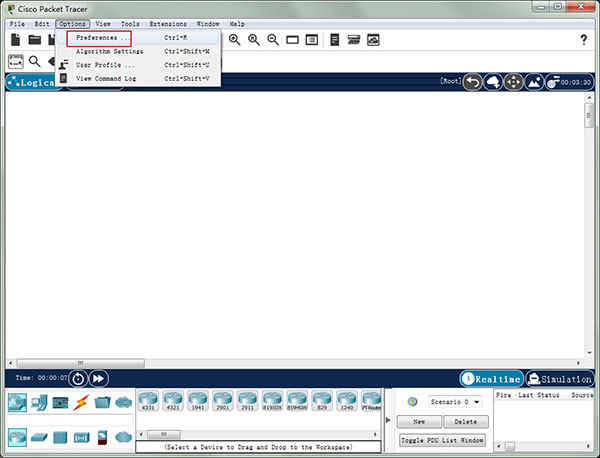Zoom out using the minus magnifier icon
Image resolution: width=600 pixels, height=458 pixels.
tap(273, 40)
